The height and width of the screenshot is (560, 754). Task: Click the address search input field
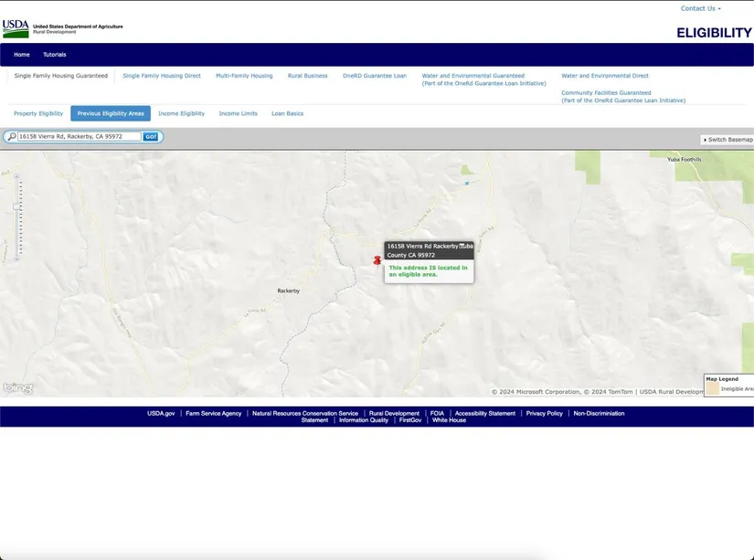pos(80,137)
